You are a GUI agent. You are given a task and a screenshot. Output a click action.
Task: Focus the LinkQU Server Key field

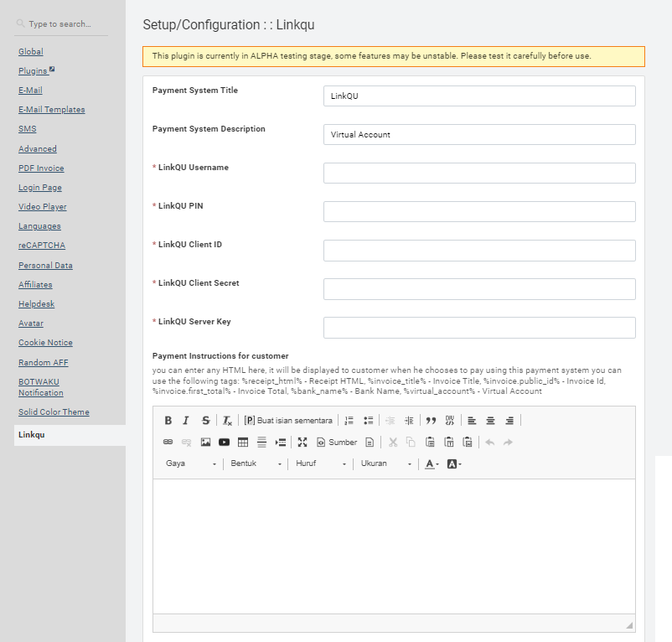tap(479, 328)
